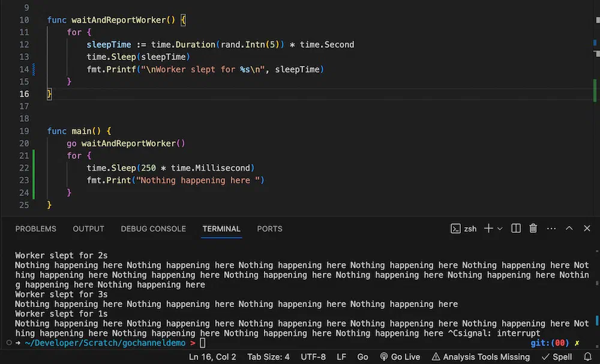Select UTF-8 encoding selector

313,357
